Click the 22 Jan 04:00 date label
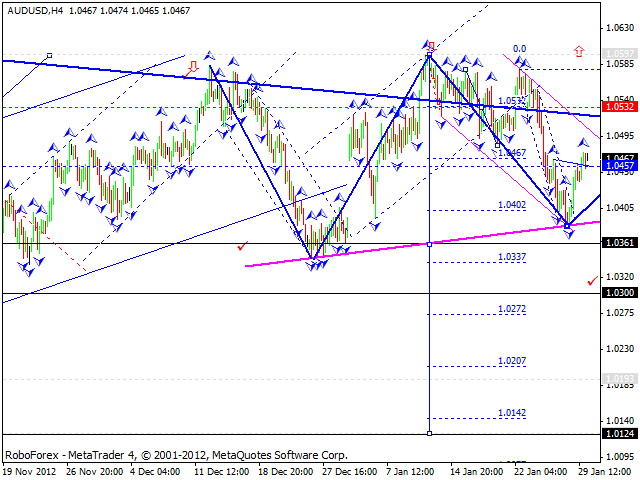The height and width of the screenshot is (480, 640). [541, 472]
